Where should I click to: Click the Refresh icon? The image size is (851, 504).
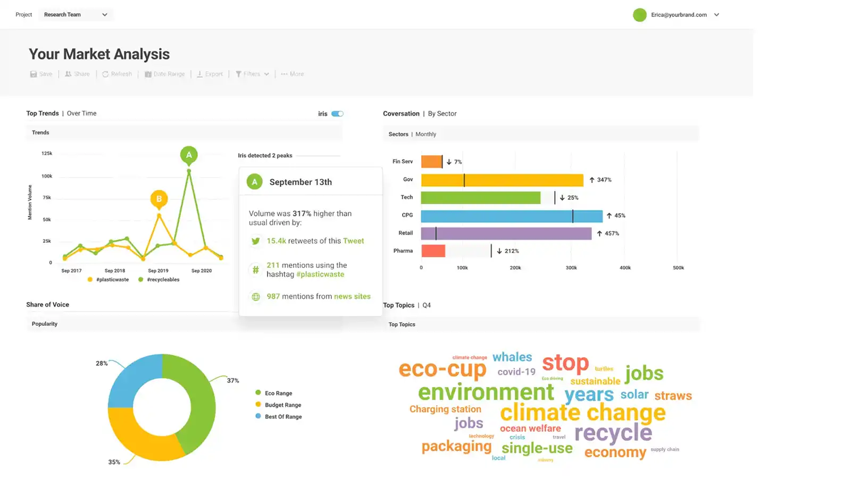[105, 74]
